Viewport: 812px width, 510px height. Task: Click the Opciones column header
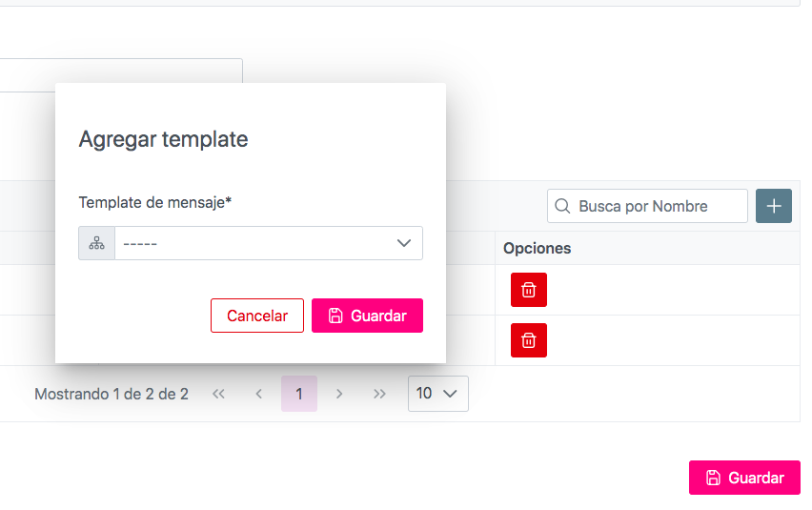click(538, 248)
